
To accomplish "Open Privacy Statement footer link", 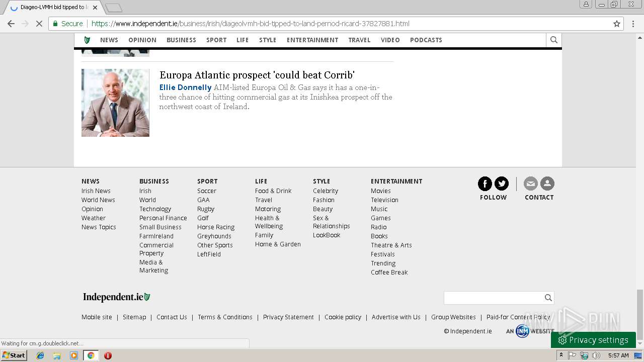I will (x=288, y=317).
